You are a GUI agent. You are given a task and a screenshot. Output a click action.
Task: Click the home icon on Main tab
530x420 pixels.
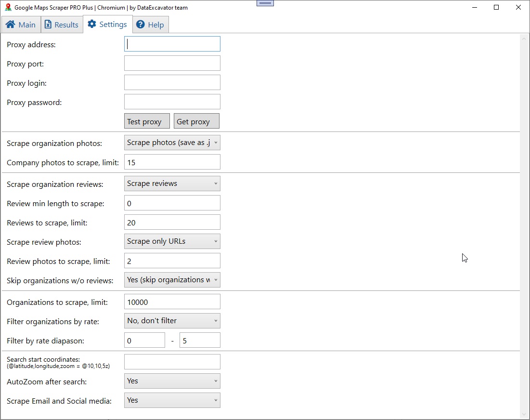(x=10, y=25)
